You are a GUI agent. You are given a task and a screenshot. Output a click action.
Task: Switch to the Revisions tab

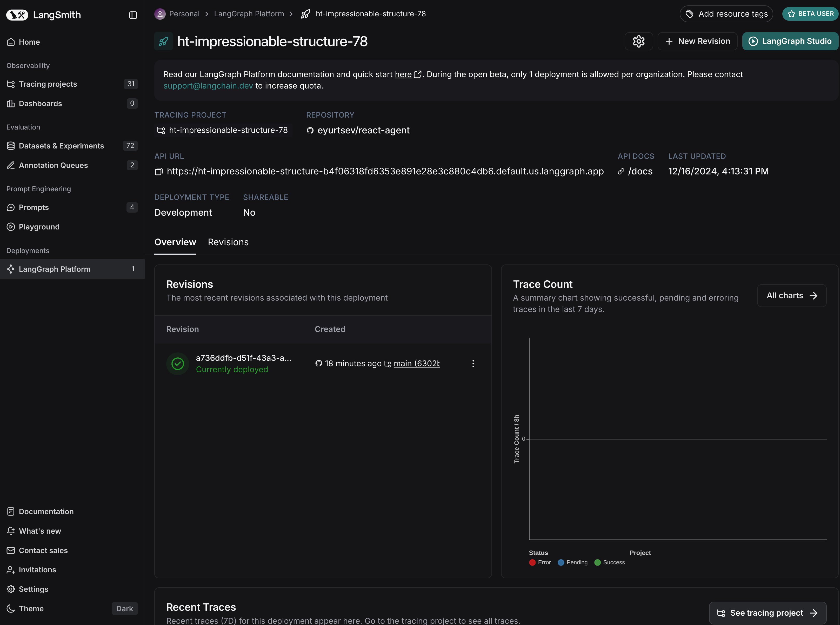(x=228, y=242)
